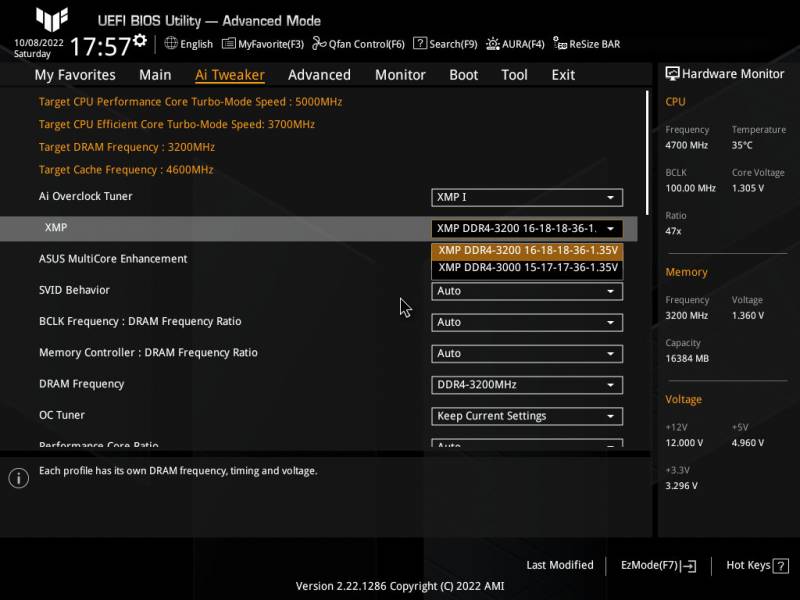Open the Tool tab

514,75
